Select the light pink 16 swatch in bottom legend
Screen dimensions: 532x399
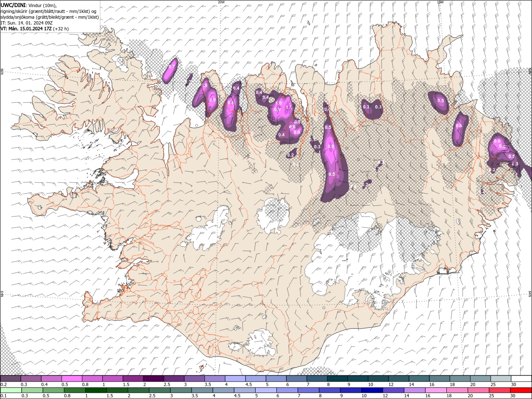(436, 390)
